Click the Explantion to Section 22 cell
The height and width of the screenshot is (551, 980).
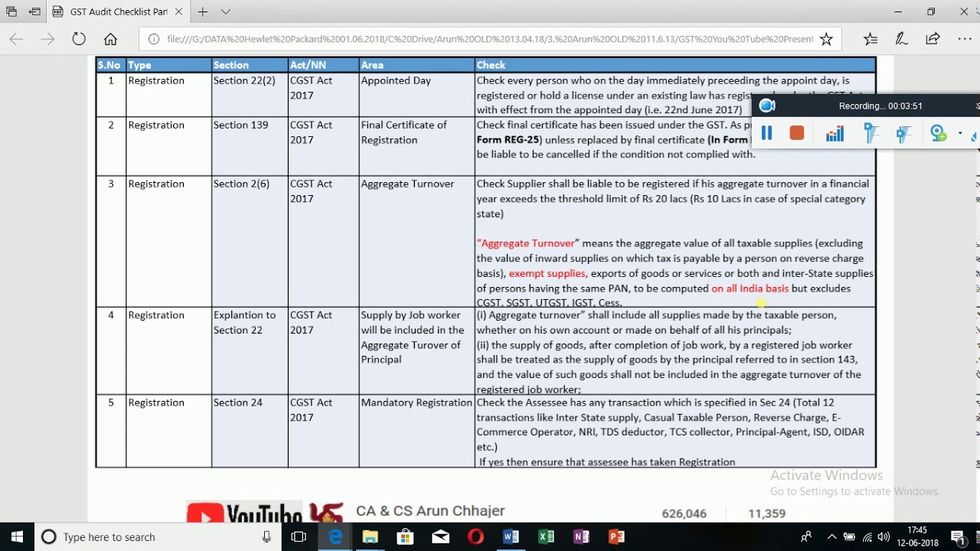250,351
